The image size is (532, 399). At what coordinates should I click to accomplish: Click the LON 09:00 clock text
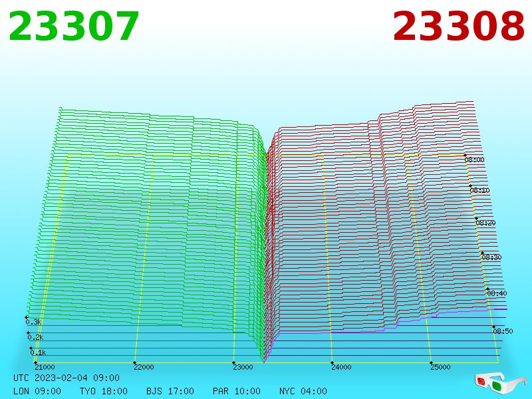37,391
